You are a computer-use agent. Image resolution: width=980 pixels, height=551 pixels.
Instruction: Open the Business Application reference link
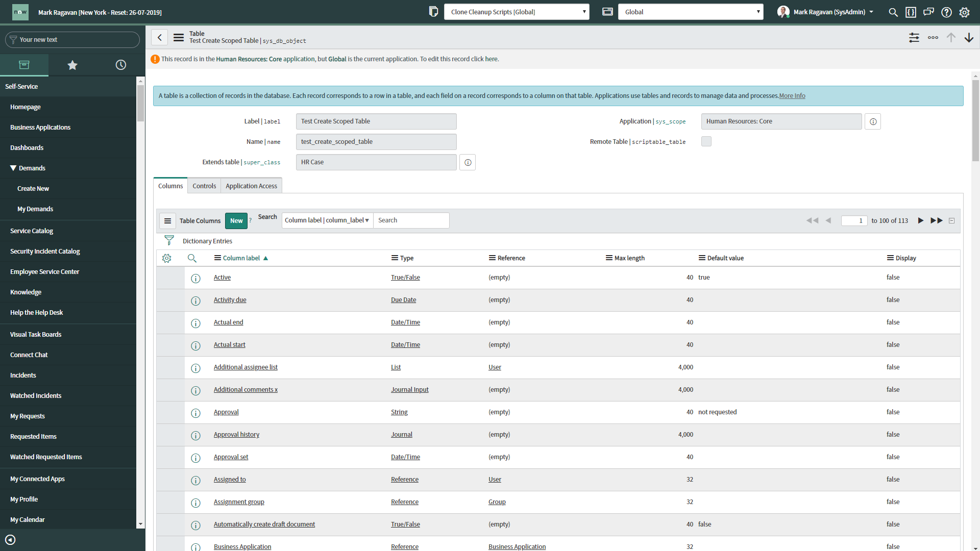click(x=517, y=546)
